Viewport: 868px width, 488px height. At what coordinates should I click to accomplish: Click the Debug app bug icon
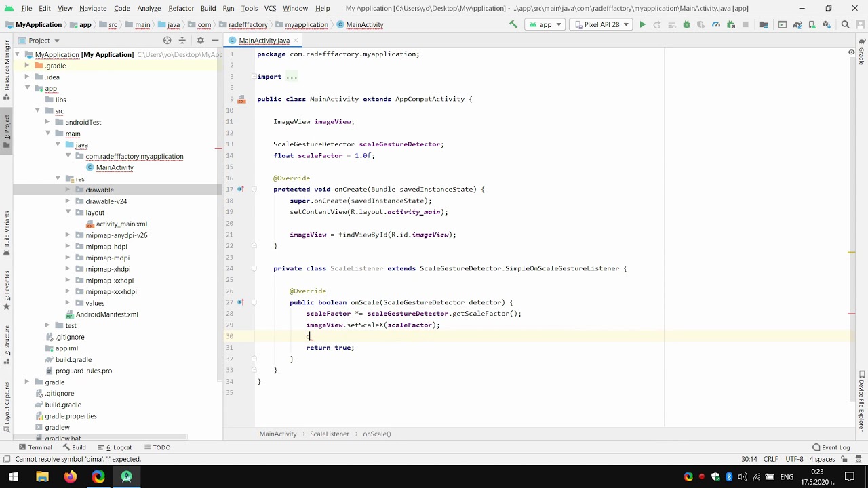tap(686, 24)
